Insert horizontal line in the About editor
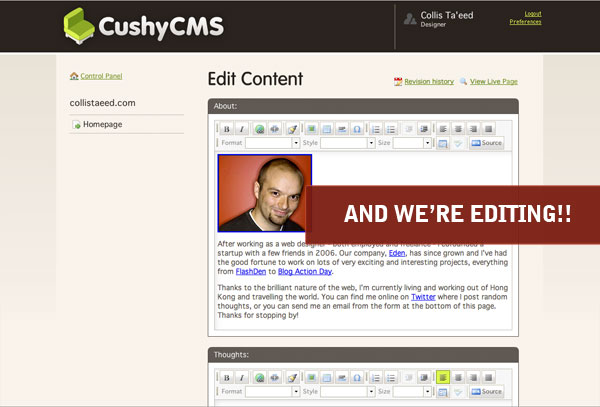The width and height of the screenshot is (600, 407). [342, 129]
